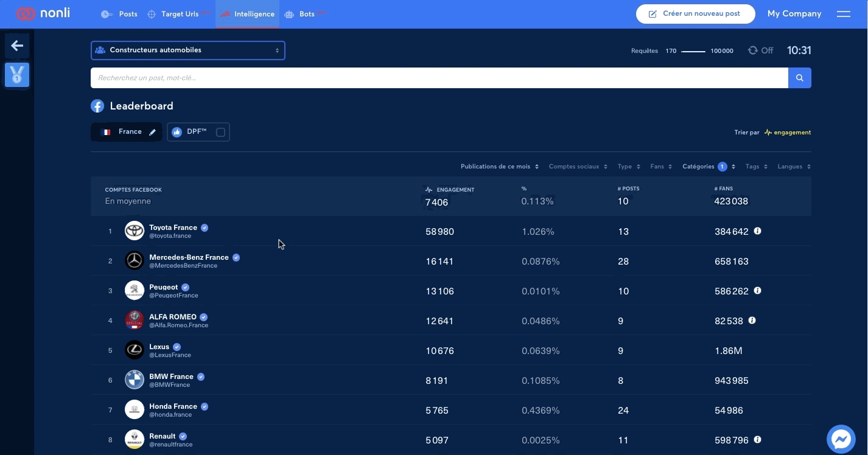
Task: Click the Comptes Facebook column header
Action: point(133,190)
